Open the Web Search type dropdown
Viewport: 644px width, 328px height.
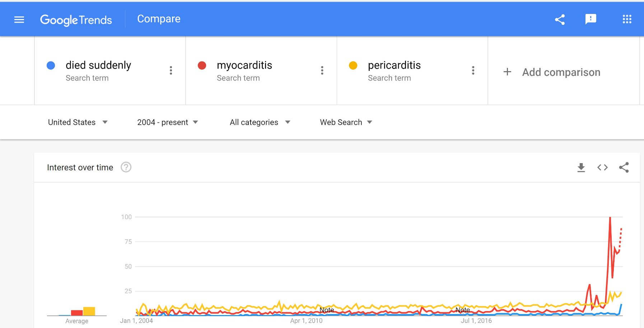(346, 123)
